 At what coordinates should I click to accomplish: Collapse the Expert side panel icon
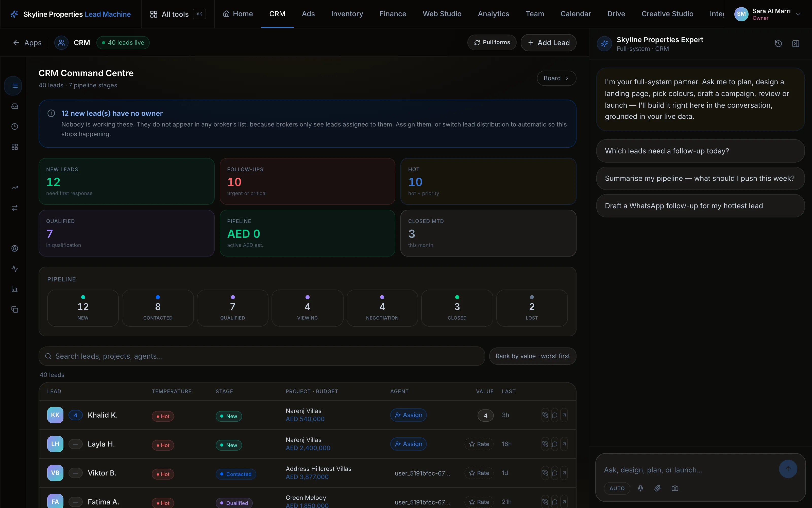(796, 44)
